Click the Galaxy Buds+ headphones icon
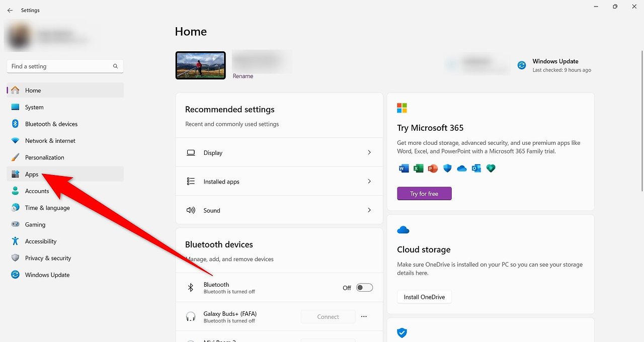The width and height of the screenshot is (644, 342). point(191,317)
